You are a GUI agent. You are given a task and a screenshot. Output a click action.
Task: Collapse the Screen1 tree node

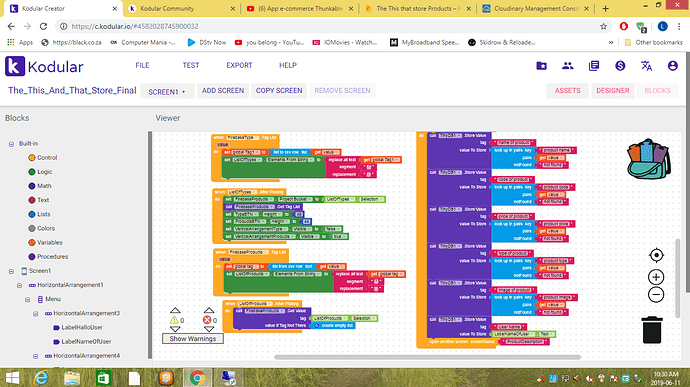coord(11,271)
